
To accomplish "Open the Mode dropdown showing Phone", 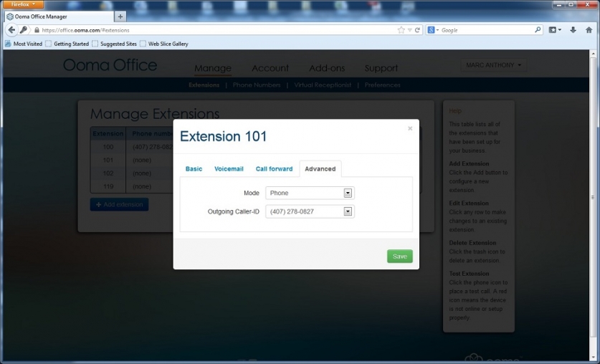I will click(x=310, y=193).
